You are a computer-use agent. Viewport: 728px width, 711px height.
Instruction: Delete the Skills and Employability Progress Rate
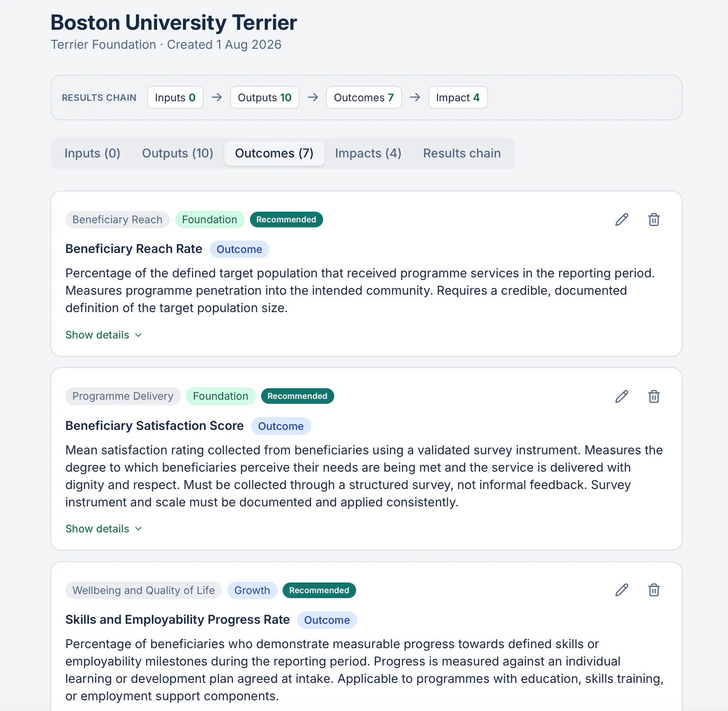tap(654, 590)
